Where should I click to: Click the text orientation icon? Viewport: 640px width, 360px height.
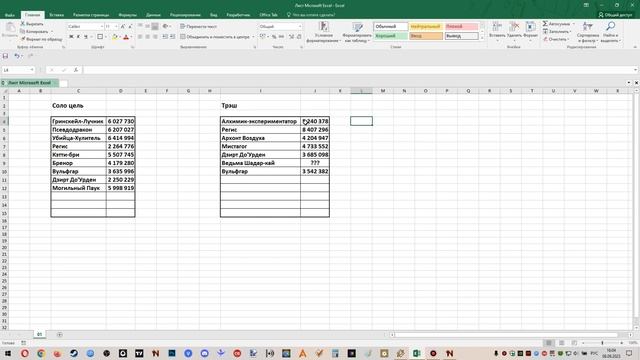165,27
